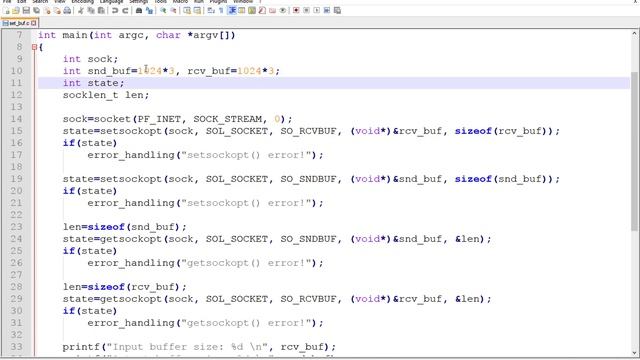
Task: Open the Plugins menu
Action: coord(218,2)
